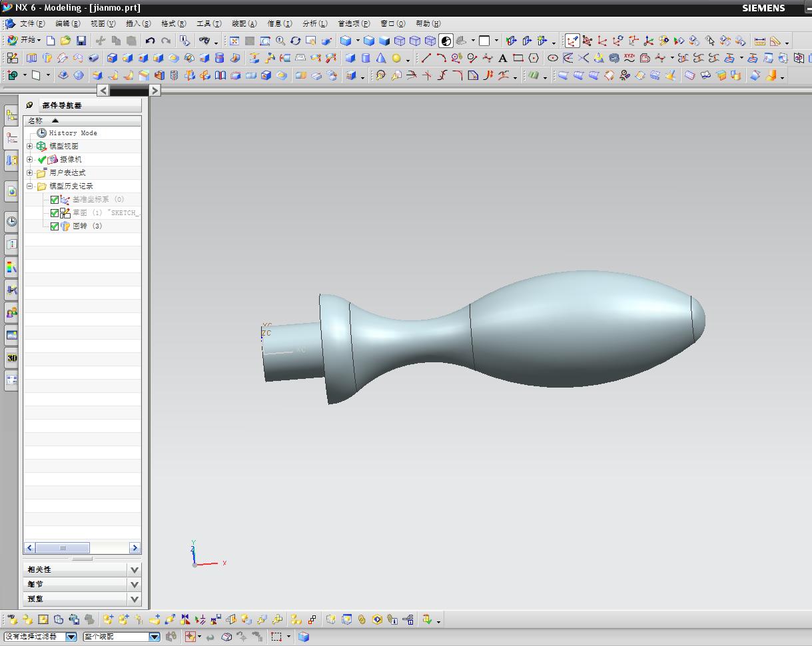The image size is (812, 646).
Task: Open the History clock tab in resource bar
Action: click(11, 221)
